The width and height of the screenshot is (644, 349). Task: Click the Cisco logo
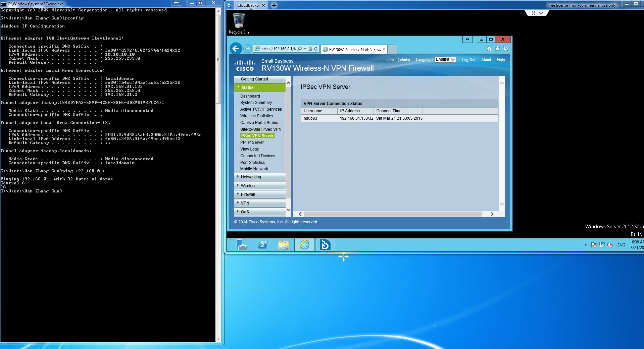click(245, 65)
